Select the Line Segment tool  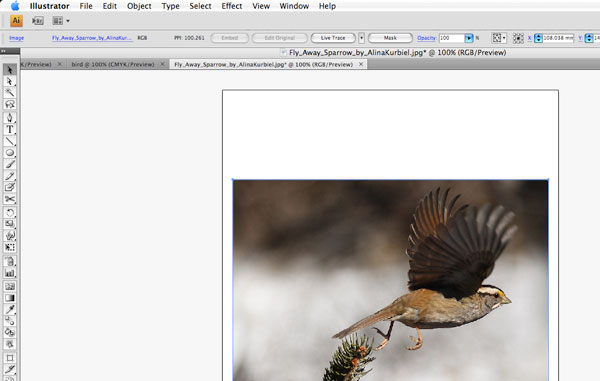click(10, 141)
